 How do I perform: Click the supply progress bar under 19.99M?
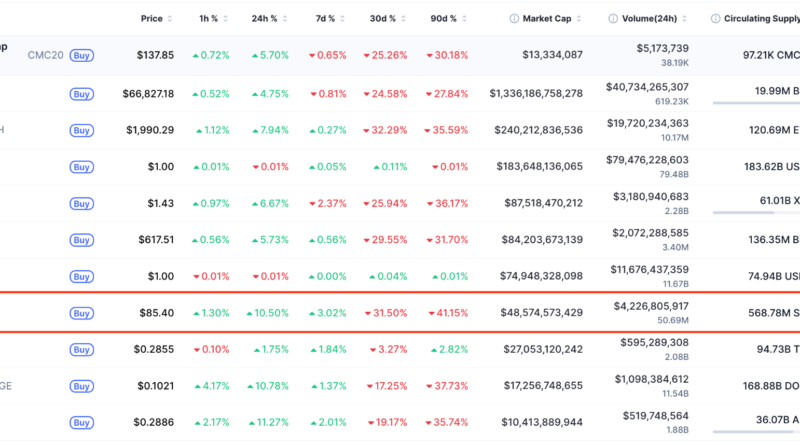(x=755, y=102)
